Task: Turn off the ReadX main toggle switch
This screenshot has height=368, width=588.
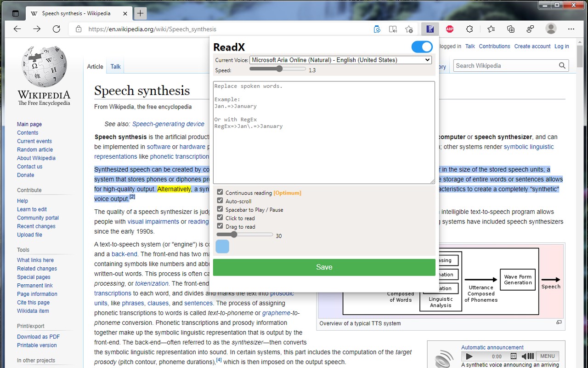Action: (422, 47)
